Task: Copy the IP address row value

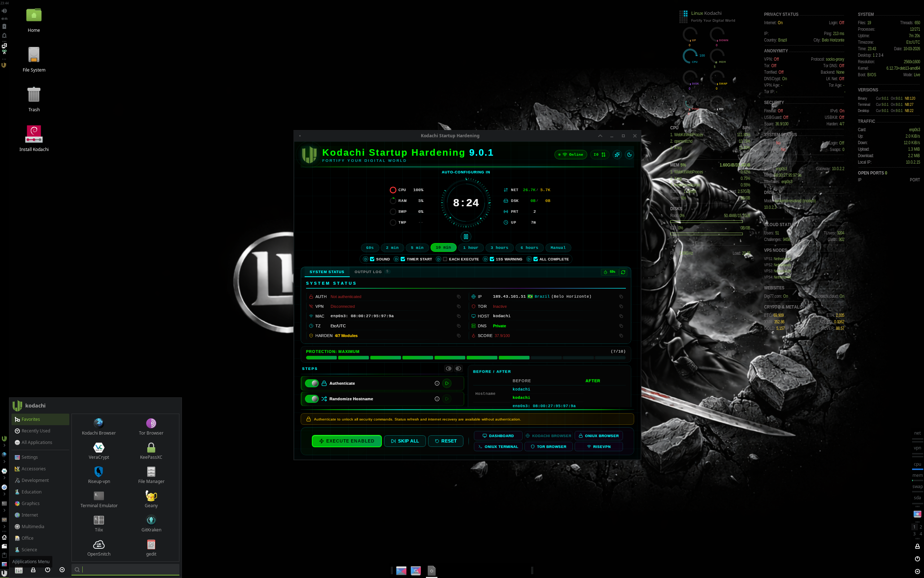Action: point(621,297)
